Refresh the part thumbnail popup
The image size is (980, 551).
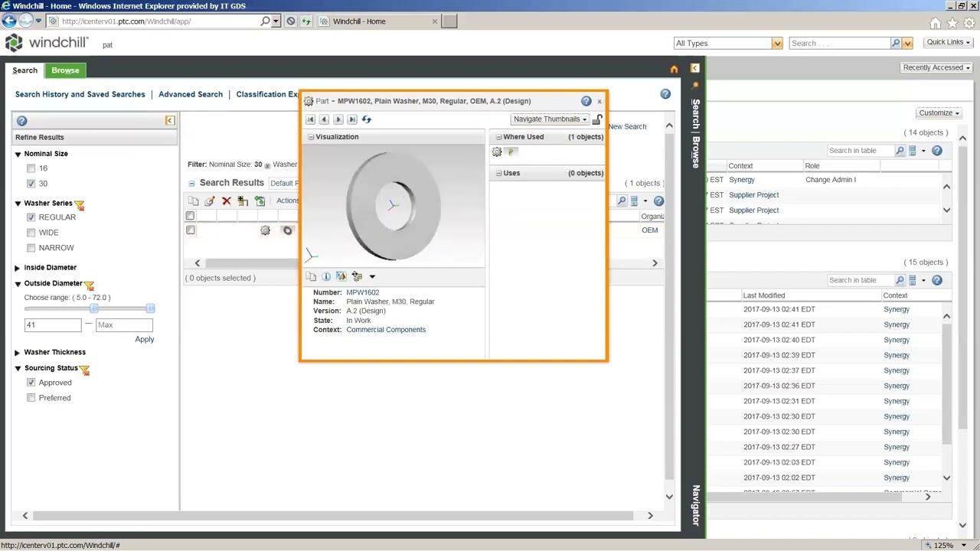pos(366,119)
